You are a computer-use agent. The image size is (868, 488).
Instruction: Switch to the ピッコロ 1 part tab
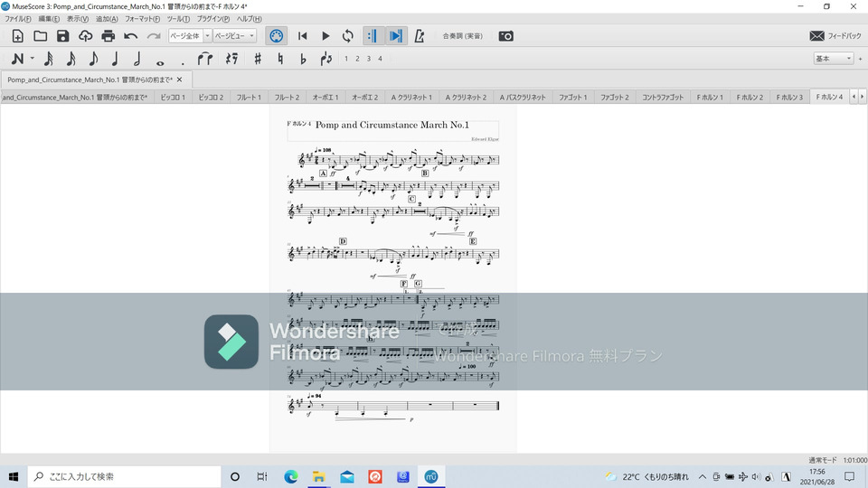[x=173, y=98]
